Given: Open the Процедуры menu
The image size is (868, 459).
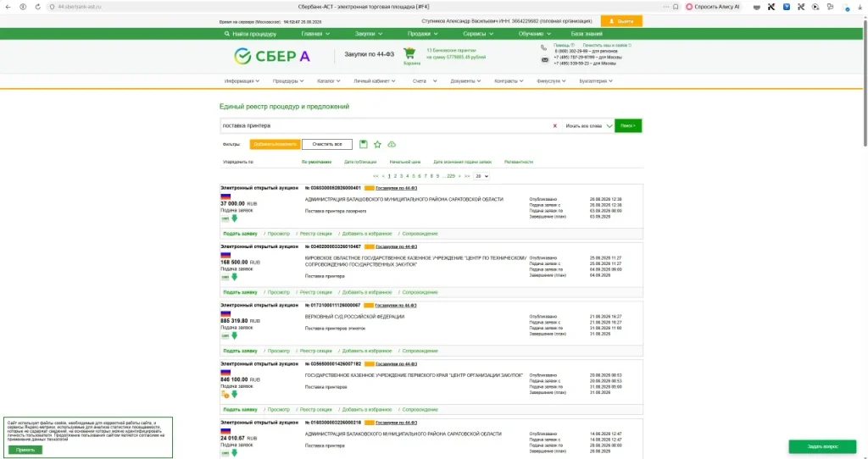Looking at the screenshot, I should pyautogui.click(x=288, y=81).
